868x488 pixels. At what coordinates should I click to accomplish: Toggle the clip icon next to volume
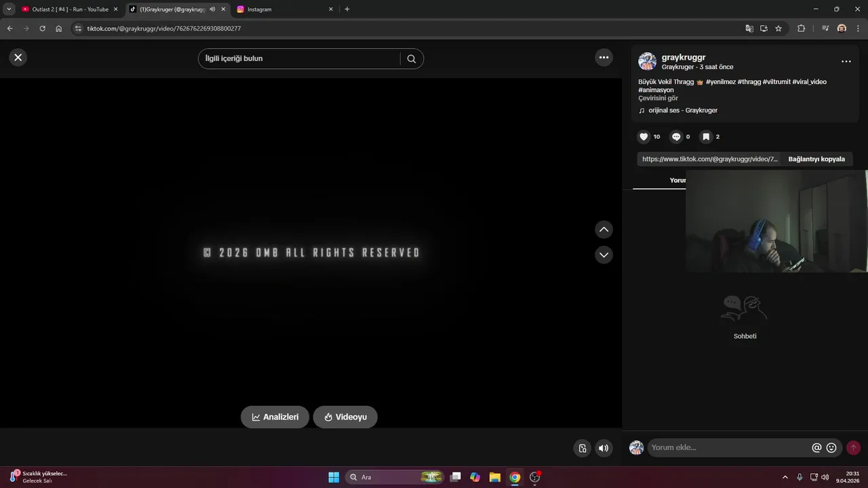pos(582,448)
